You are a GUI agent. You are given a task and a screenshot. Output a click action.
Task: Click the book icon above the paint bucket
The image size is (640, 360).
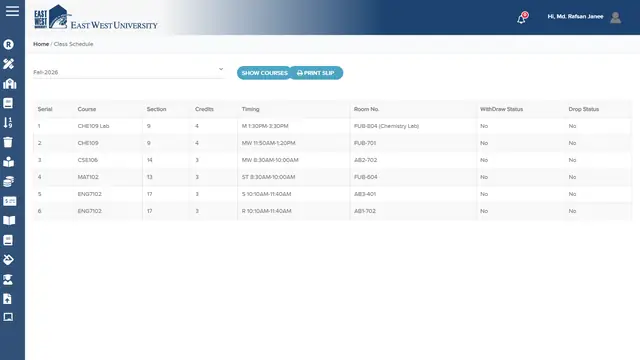(8, 240)
